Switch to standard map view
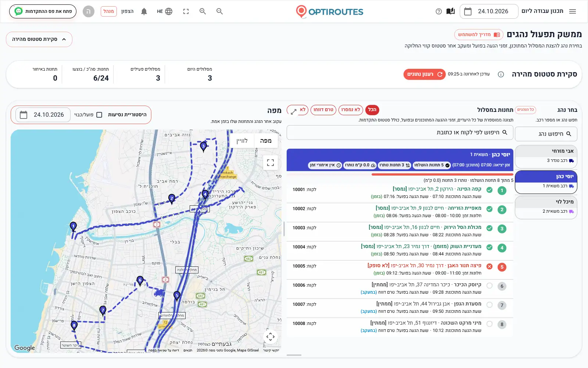 tap(266, 141)
